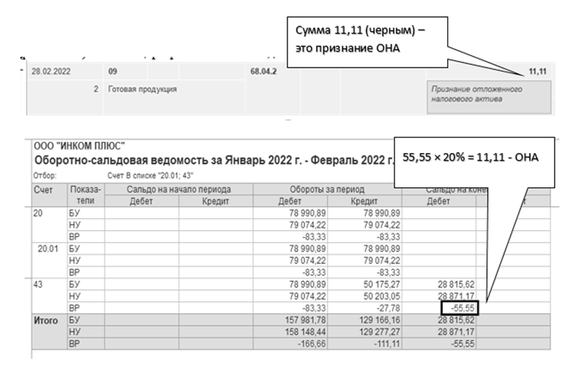
Task: Click ВР indicator in account 20 row
Action: (75, 237)
